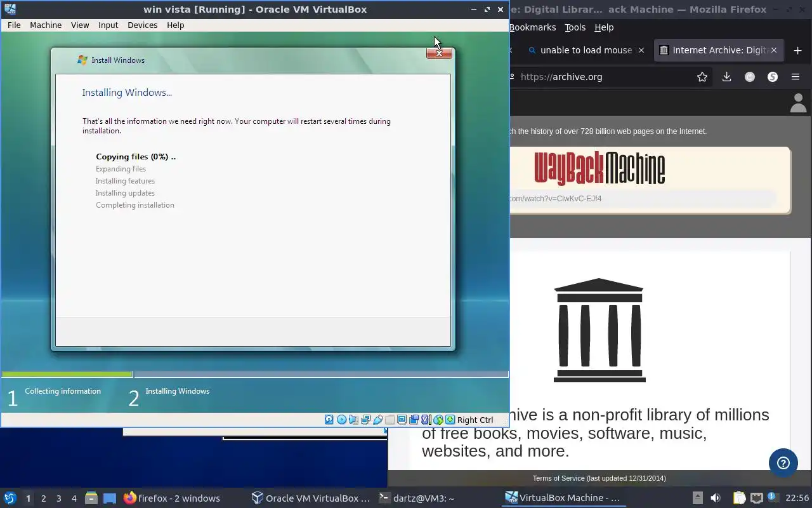Screen dimensions: 812x508
Task: Open the Bookmarks menu in Firefox
Action: tap(533, 27)
